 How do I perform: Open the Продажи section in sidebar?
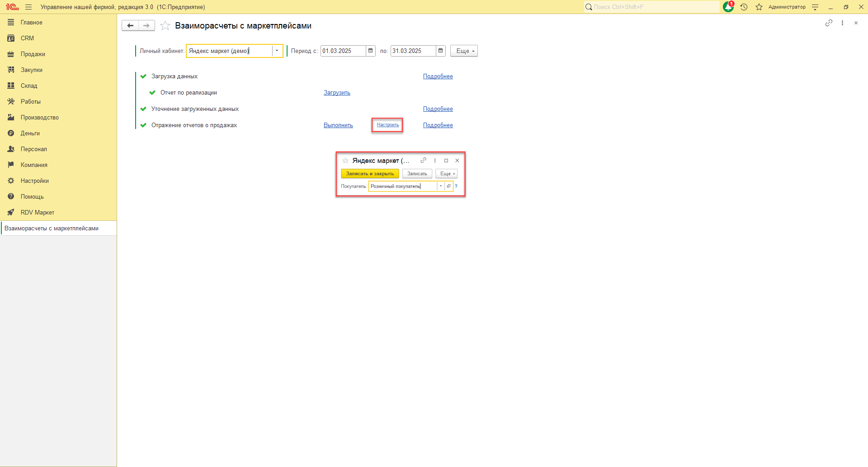click(x=33, y=54)
